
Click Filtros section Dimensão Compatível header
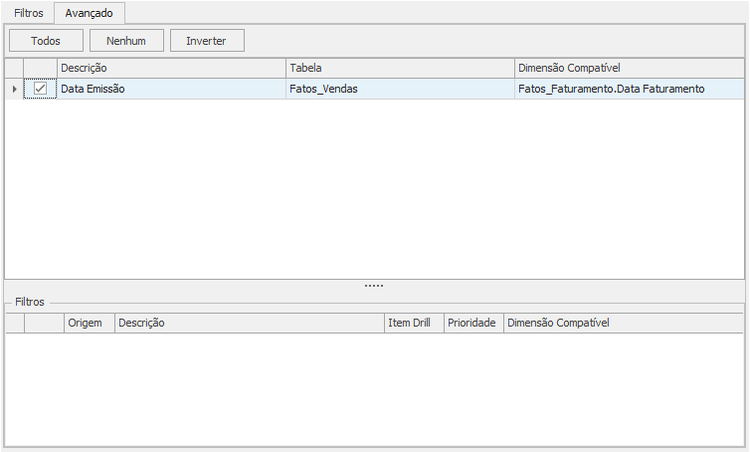(624, 323)
